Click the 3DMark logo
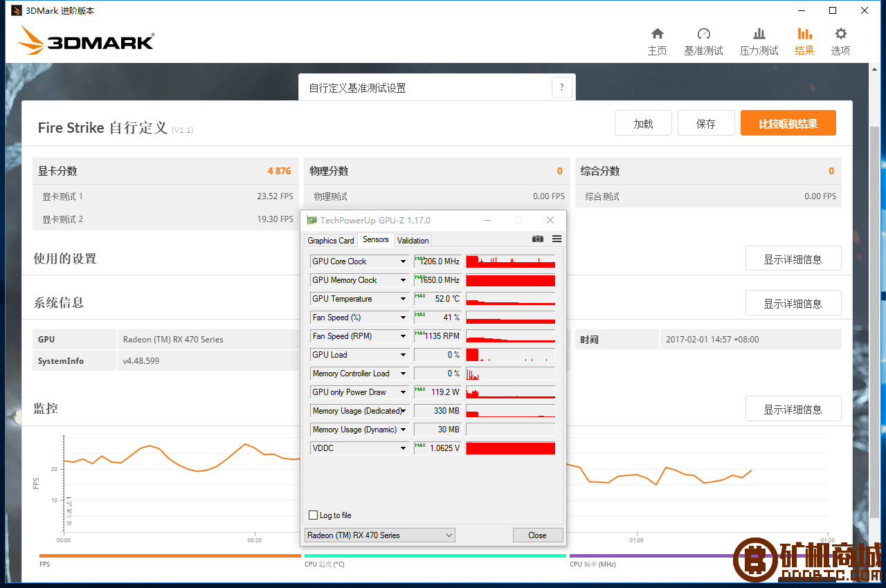 click(85, 41)
